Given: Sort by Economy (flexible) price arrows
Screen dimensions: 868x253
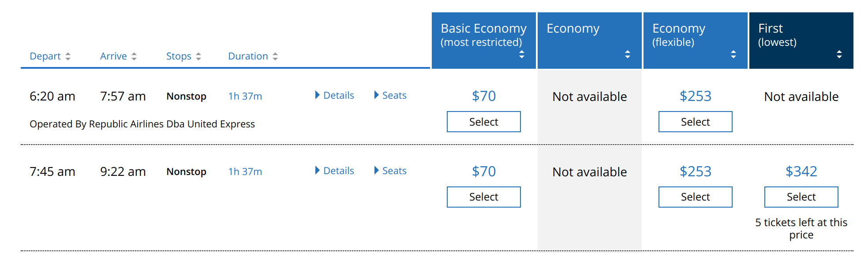Looking at the screenshot, I should point(733,54).
